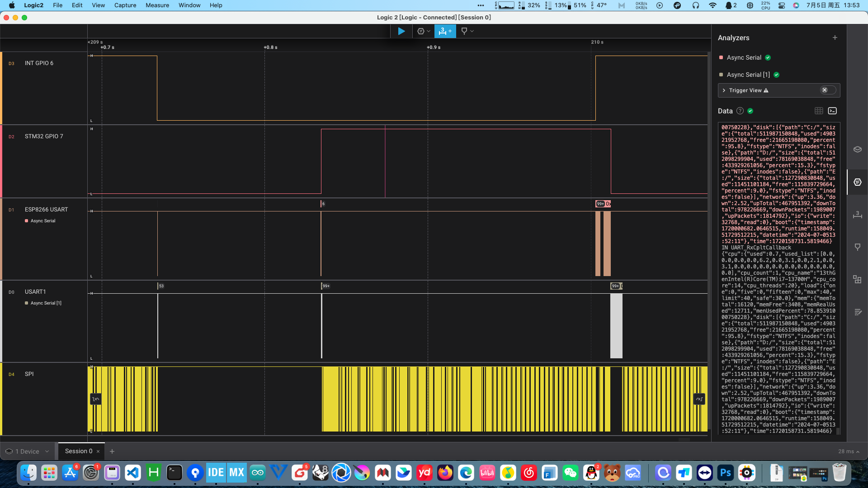This screenshot has width=868, height=488.
Task: Click the Data help question icon
Action: tap(740, 111)
